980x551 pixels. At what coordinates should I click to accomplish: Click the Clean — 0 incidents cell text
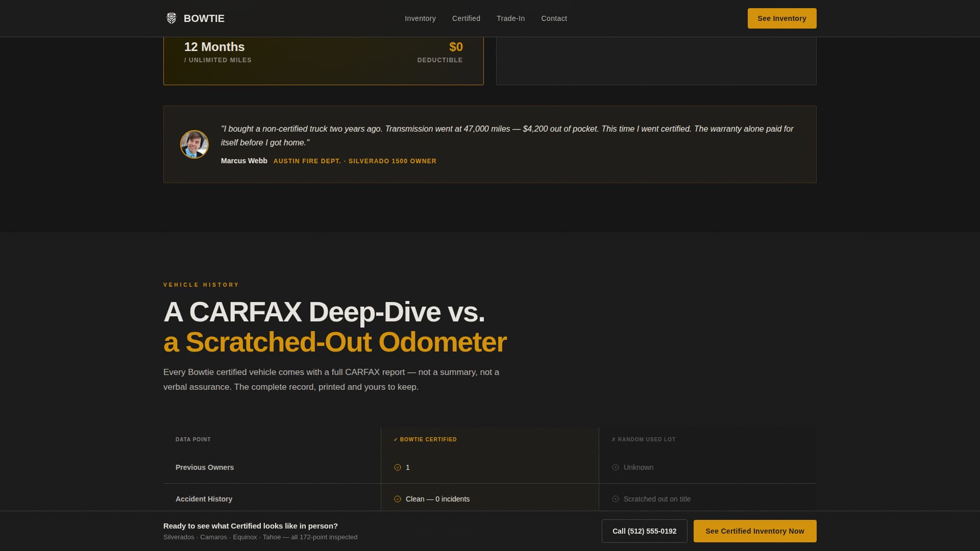tap(437, 499)
